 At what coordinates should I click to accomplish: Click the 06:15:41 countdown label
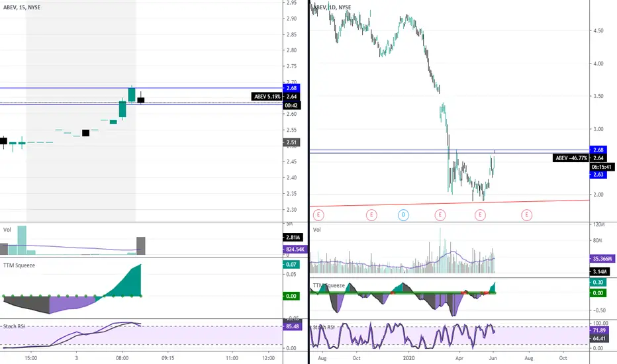coord(602,167)
